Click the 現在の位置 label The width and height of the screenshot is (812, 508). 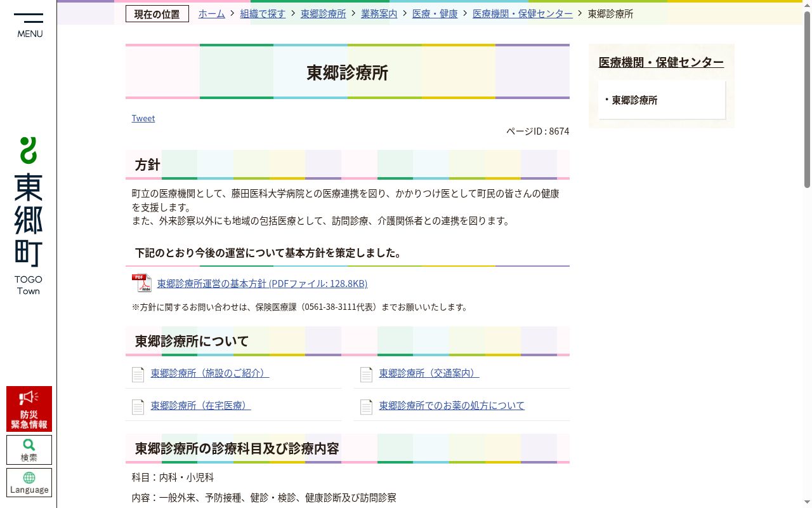coord(157,14)
